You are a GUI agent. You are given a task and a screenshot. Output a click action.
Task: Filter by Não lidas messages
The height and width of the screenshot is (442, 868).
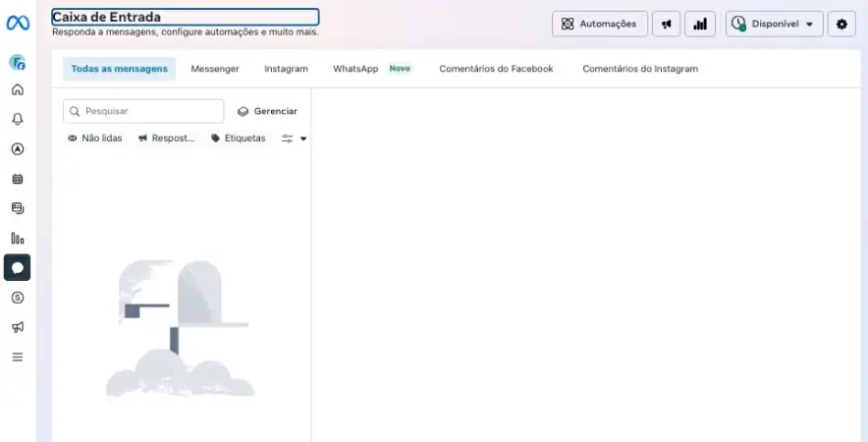[x=94, y=138]
